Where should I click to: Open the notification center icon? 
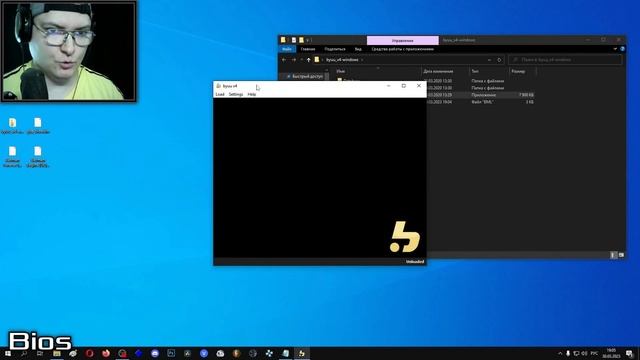(629, 353)
